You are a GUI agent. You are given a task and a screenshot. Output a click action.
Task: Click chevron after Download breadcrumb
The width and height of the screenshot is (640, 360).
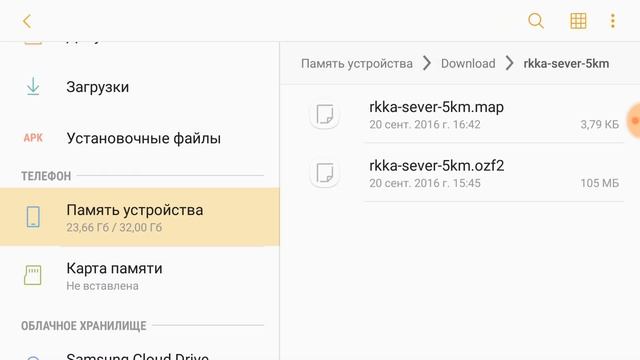tap(509, 63)
